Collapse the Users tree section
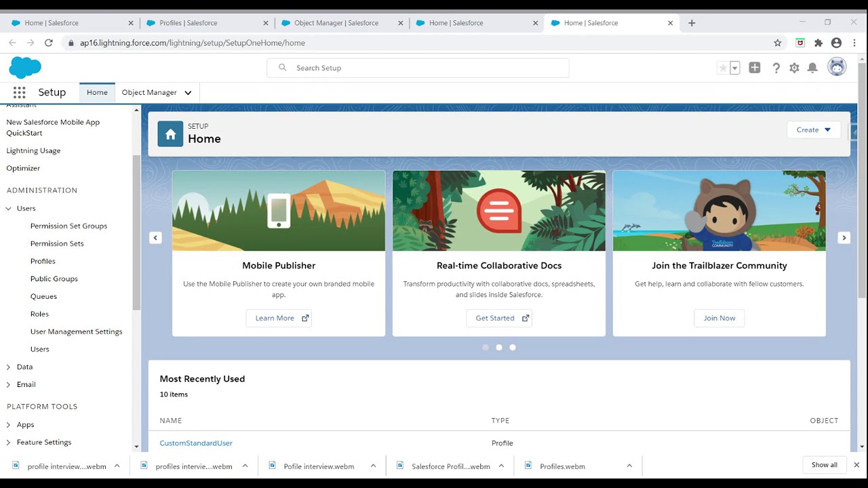868x488 pixels. (x=9, y=209)
